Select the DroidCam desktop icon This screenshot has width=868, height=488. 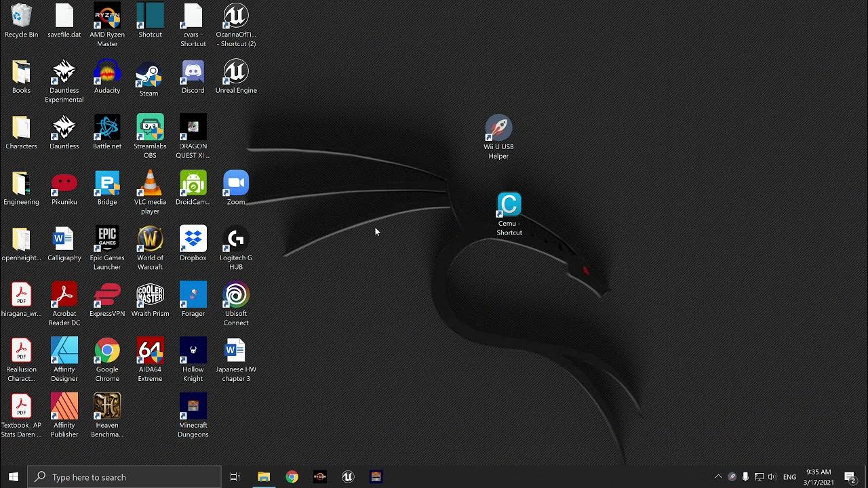193,188
